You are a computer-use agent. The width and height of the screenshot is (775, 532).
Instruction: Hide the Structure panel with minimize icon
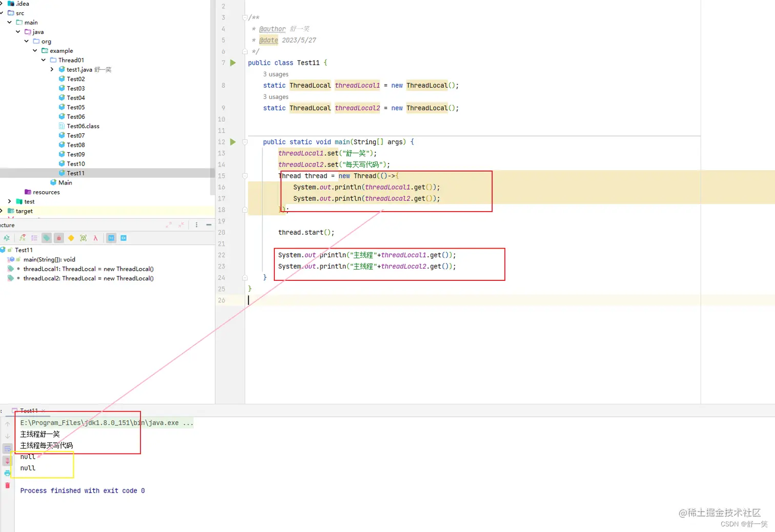pyautogui.click(x=209, y=225)
